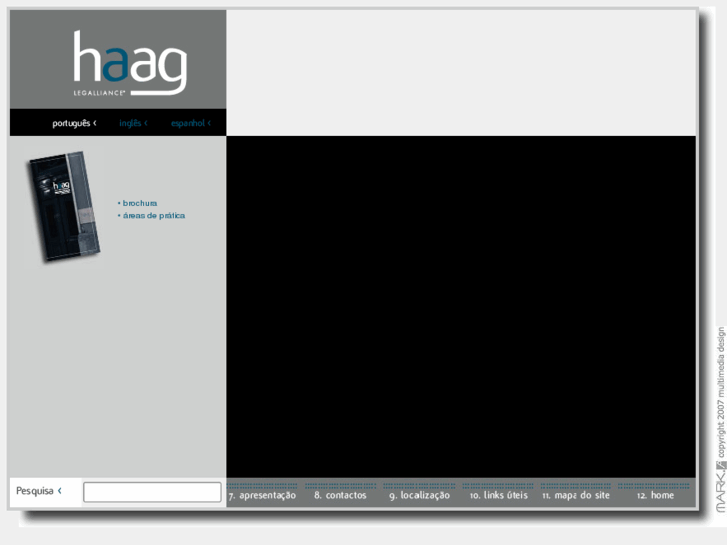Click the large black content area
This screenshot has height=545, width=727.
(x=460, y=305)
